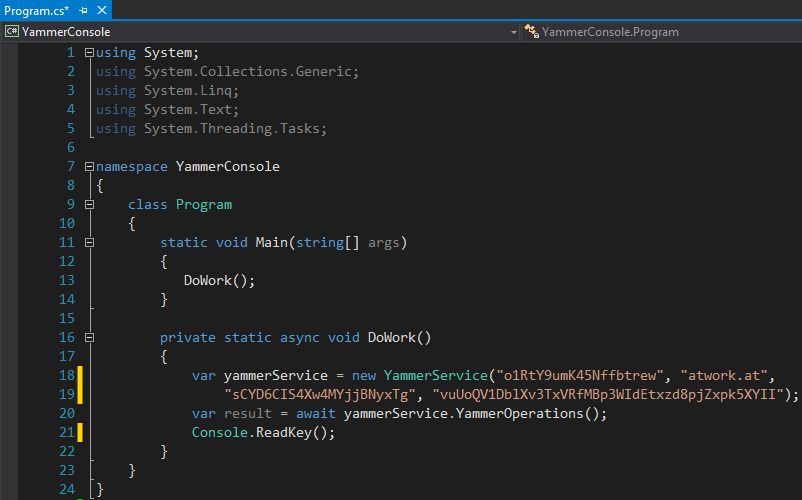Click the "atwork.at" string literal

tap(727, 376)
